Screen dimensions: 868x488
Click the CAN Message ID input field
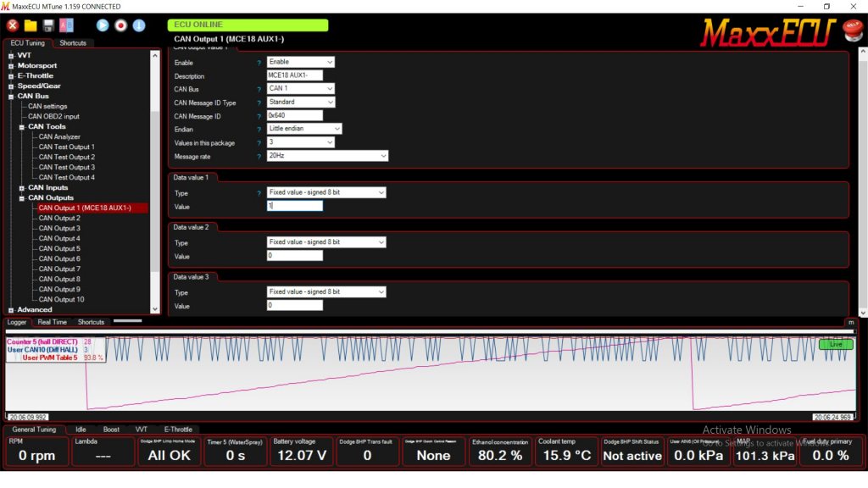pos(294,115)
